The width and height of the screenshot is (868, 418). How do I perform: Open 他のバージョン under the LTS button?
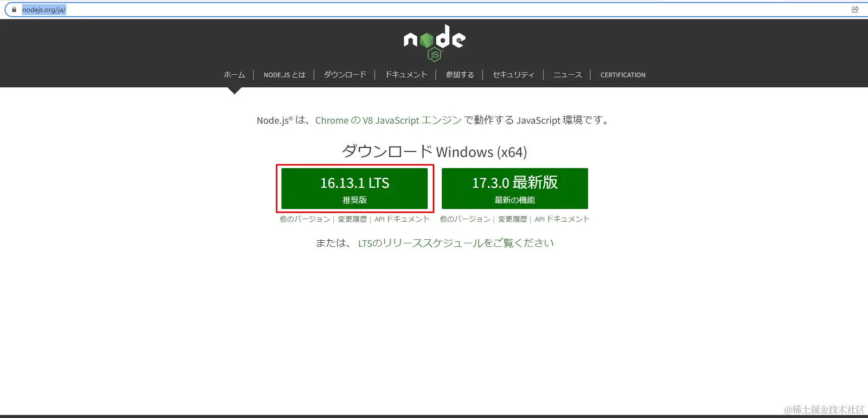click(305, 219)
